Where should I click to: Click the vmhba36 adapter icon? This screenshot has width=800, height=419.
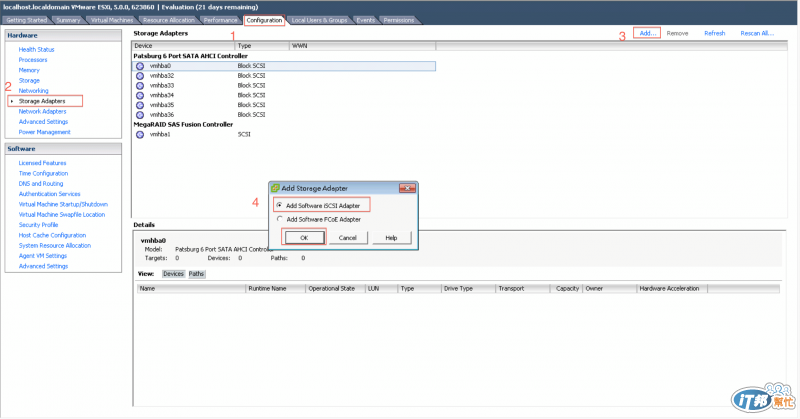[140, 115]
